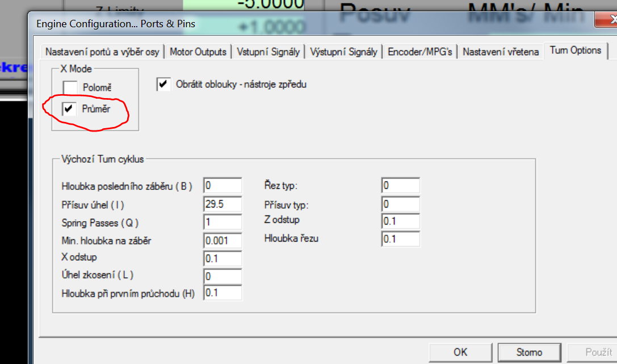Edit the Hloubka řezu value field
617x364 pixels.
point(400,239)
